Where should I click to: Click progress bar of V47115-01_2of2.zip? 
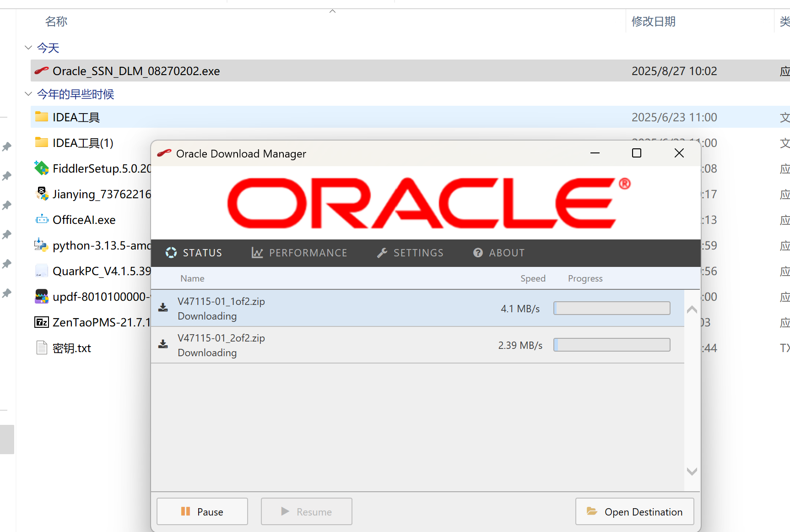coord(612,345)
